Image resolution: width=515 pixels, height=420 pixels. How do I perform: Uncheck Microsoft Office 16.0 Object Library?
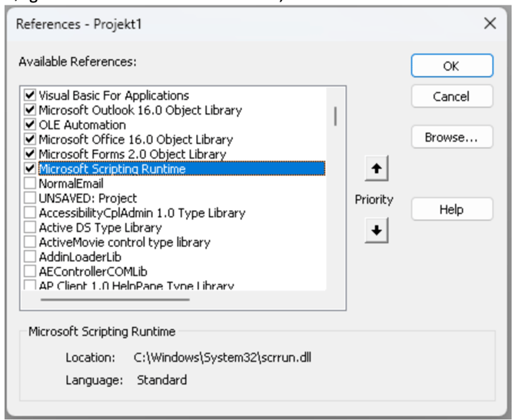click(x=31, y=140)
